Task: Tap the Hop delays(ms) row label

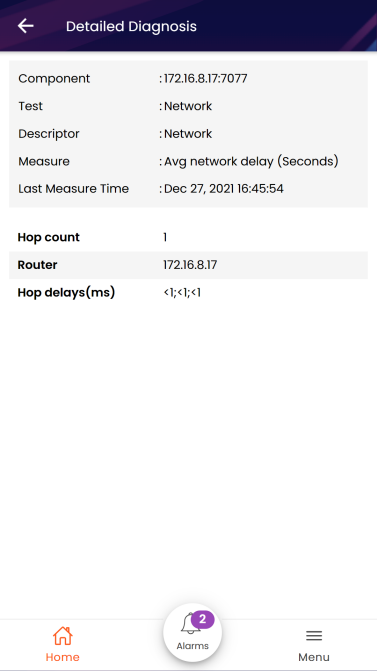Action: [66, 293]
